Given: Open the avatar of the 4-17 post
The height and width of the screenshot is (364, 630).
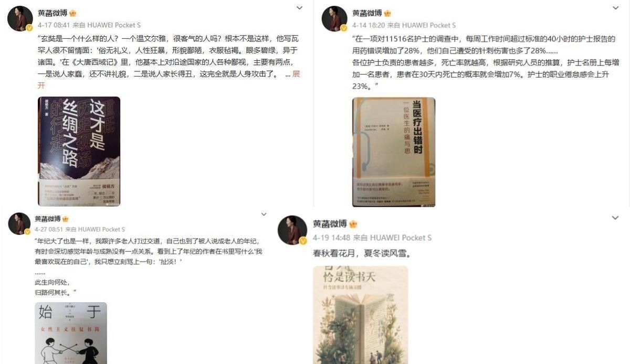Looking at the screenshot, I should 20,19.
